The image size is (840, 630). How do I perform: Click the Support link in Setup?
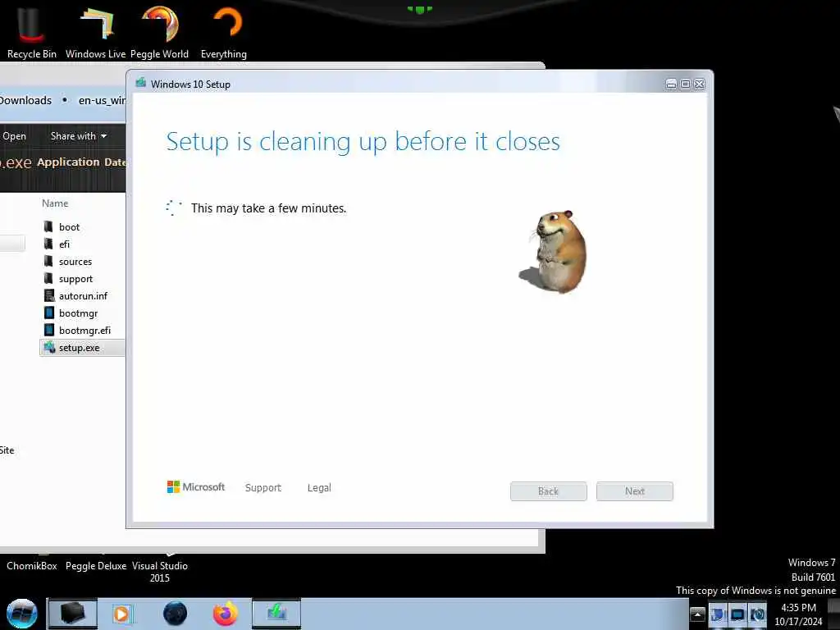pyautogui.click(x=263, y=487)
